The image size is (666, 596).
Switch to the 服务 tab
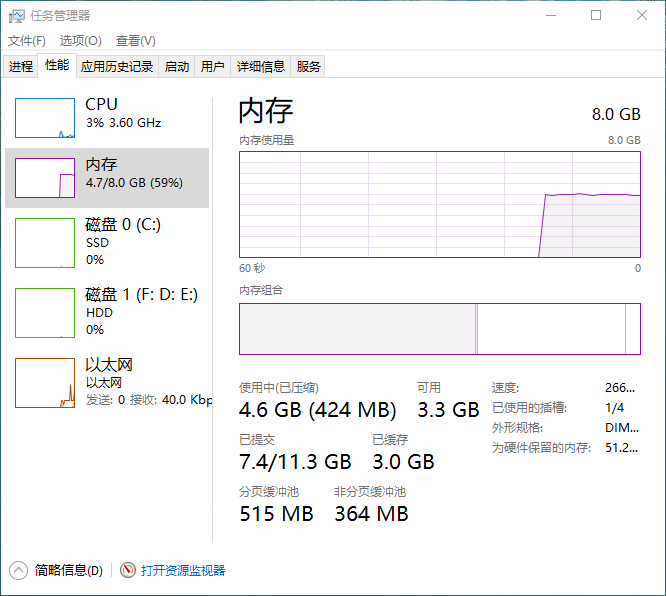[x=309, y=67]
